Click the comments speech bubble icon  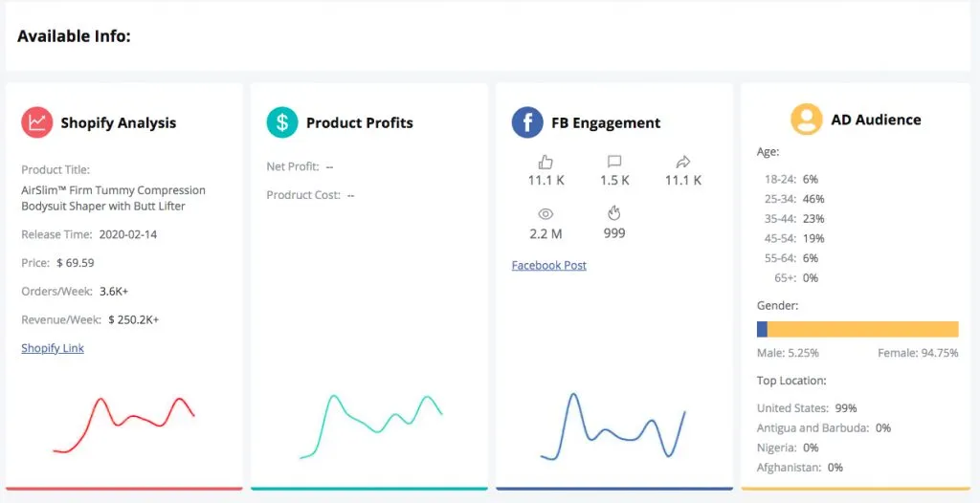(x=614, y=162)
